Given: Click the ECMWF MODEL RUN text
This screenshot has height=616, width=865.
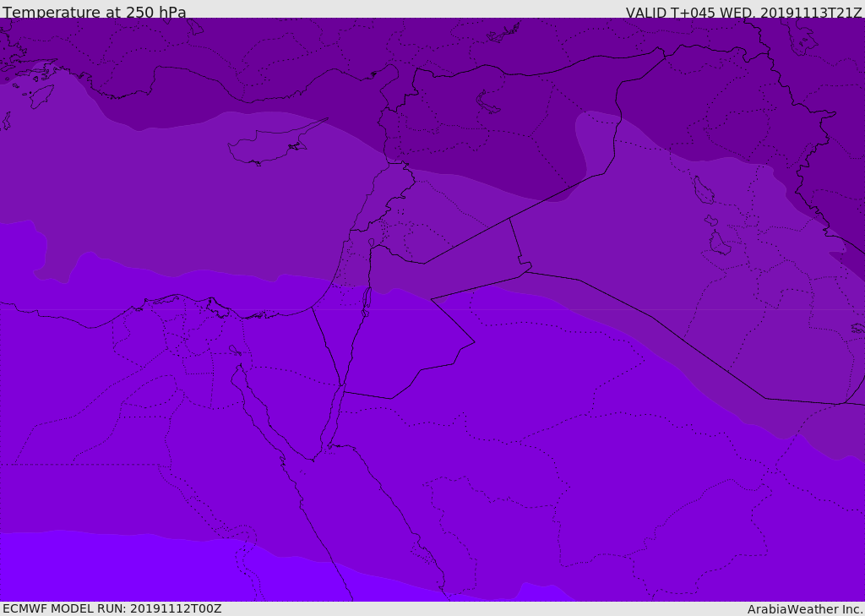Looking at the screenshot, I should pos(112,608).
